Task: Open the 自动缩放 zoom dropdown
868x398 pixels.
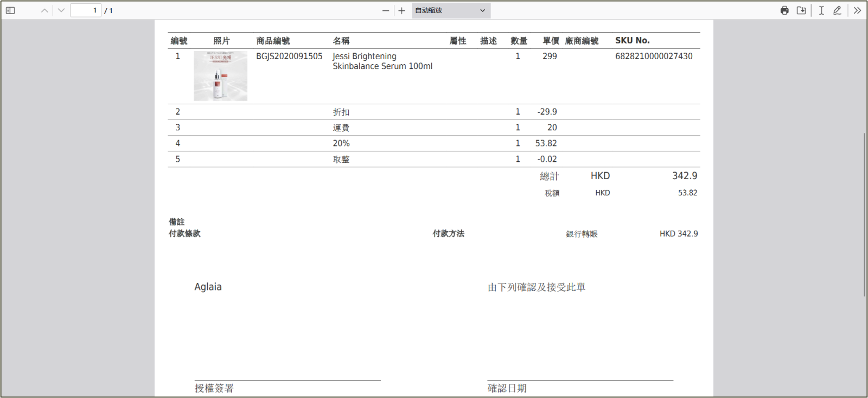Action: click(x=451, y=10)
